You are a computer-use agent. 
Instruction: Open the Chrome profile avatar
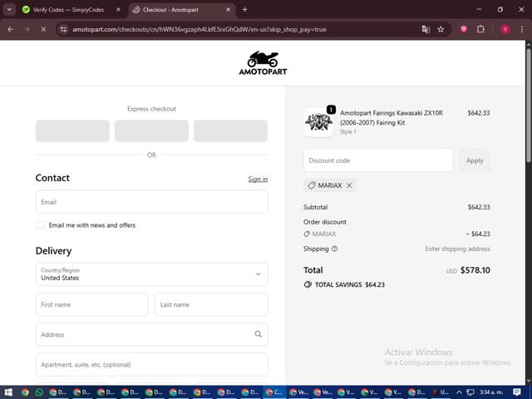[505, 30]
